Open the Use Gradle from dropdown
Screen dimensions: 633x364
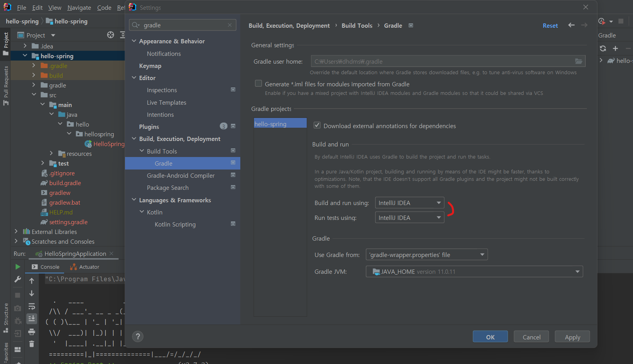tap(427, 255)
